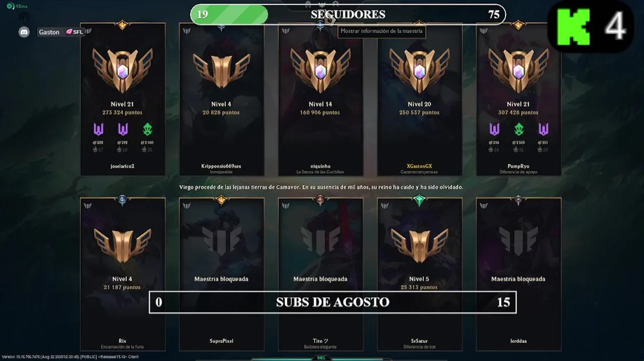Click the green SEGUIDORES progress bar
The height and width of the screenshot is (361, 644).
tap(229, 15)
